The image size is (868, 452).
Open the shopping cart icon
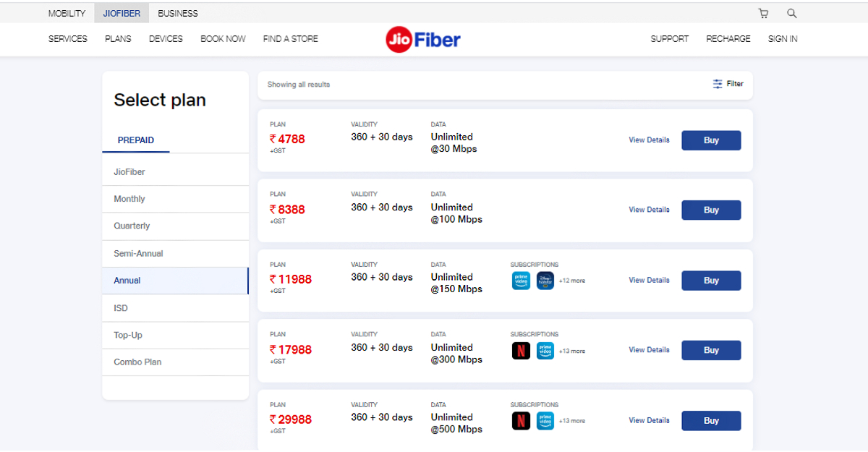click(x=763, y=13)
